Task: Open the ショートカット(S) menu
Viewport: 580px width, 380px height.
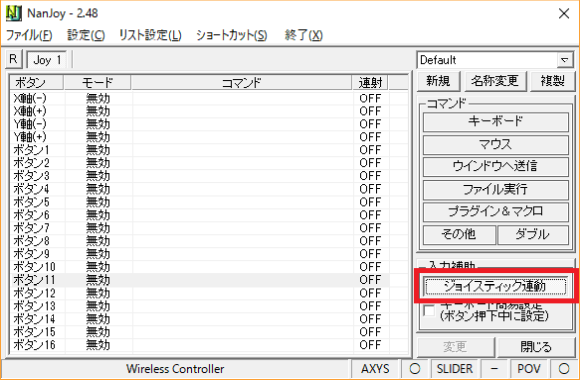Action: (232, 35)
